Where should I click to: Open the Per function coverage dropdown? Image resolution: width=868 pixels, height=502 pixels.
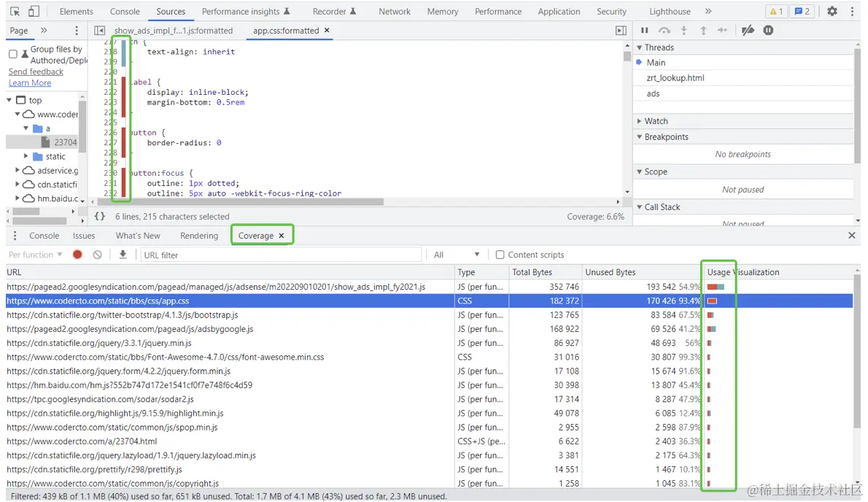click(x=36, y=255)
